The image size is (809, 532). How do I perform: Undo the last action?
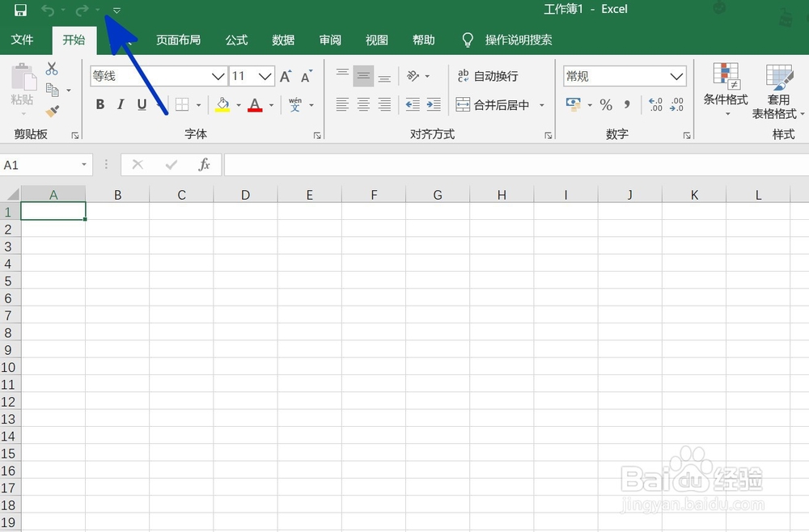point(48,10)
